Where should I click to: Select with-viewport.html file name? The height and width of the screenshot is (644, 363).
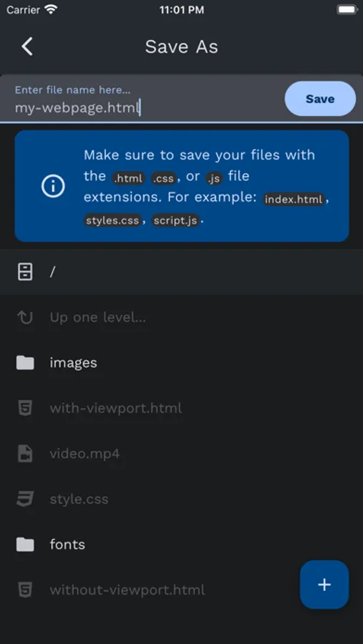[115, 409]
